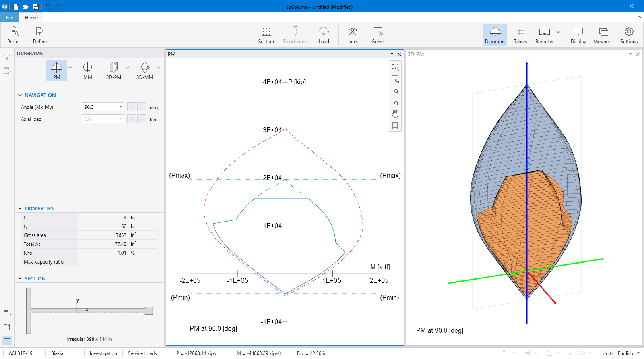The height and width of the screenshot is (359, 644).
Task: Select the MM diagram type
Action: click(88, 71)
